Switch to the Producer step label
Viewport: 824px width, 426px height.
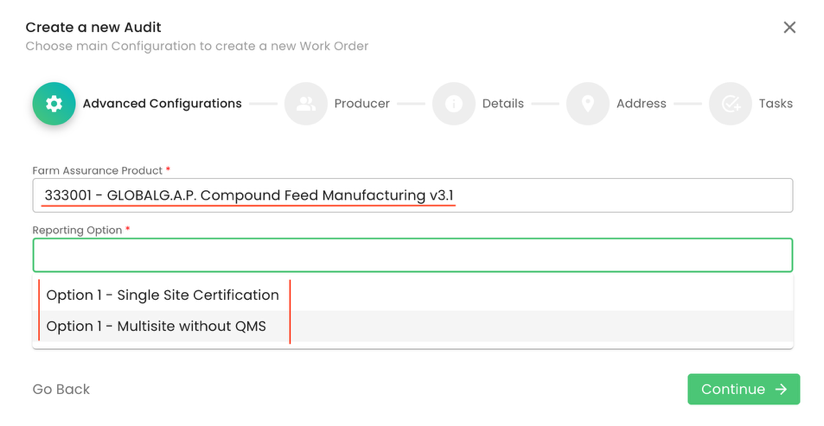coord(361,104)
